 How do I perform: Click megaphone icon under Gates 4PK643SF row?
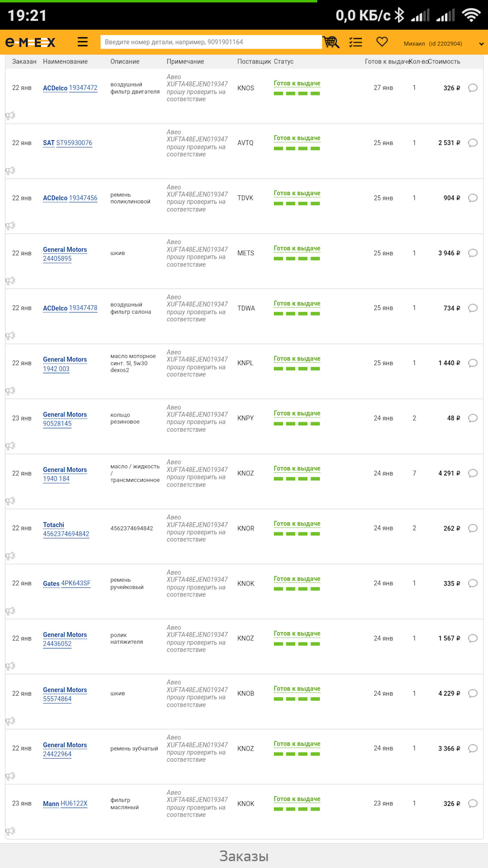10,611
